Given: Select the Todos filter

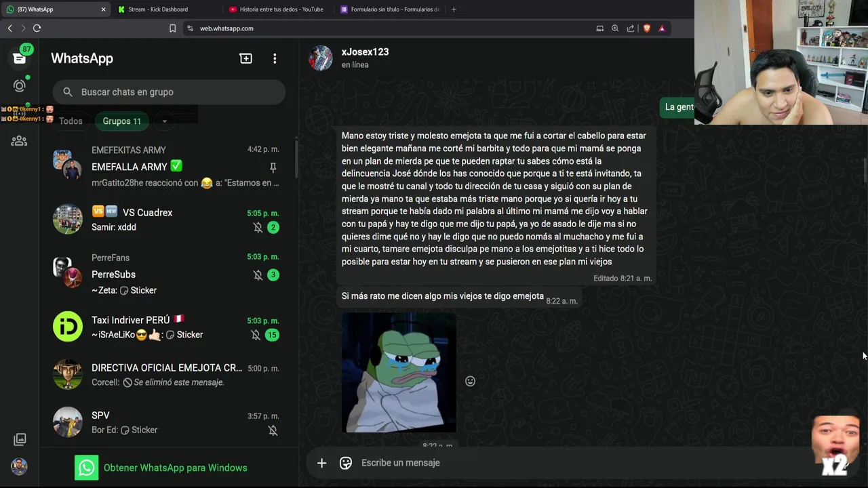Looking at the screenshot, I should pos(71,121).
